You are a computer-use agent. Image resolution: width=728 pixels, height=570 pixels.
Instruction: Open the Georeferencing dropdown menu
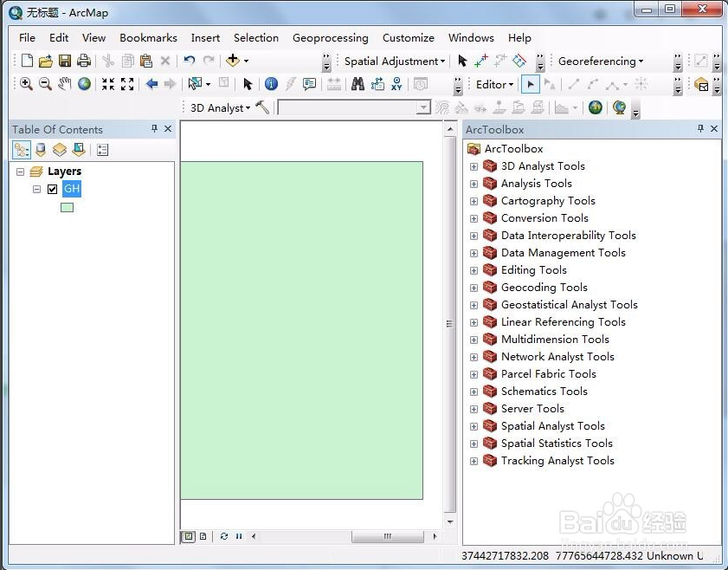[601, 61]
